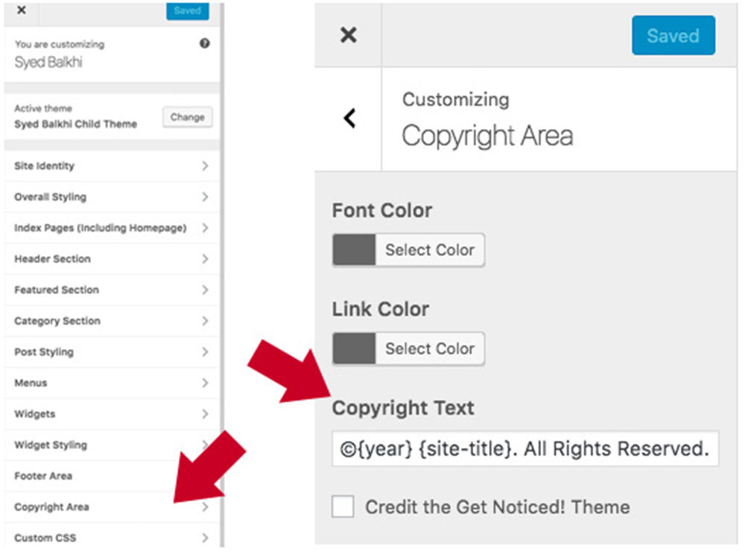Close the left customizer panel
The image size is (745, 560).
pos(21,10)
